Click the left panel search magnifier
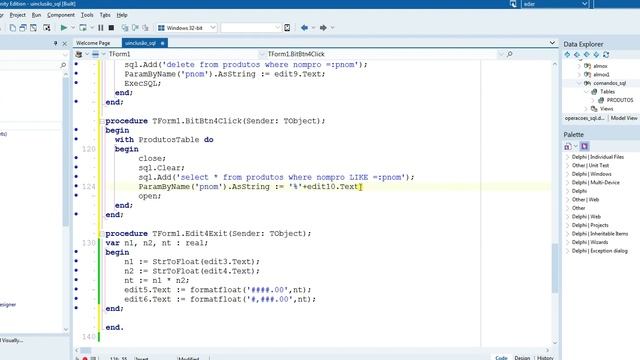 click(63, 65)
